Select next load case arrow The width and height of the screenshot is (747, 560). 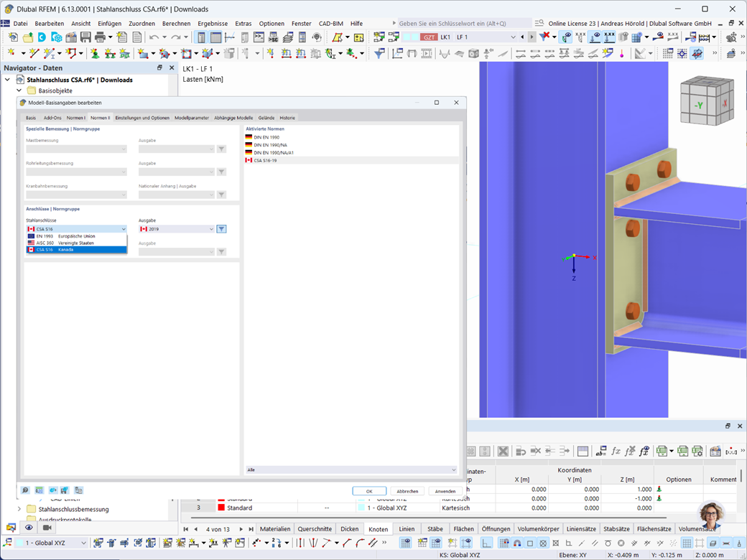point(532,37)
